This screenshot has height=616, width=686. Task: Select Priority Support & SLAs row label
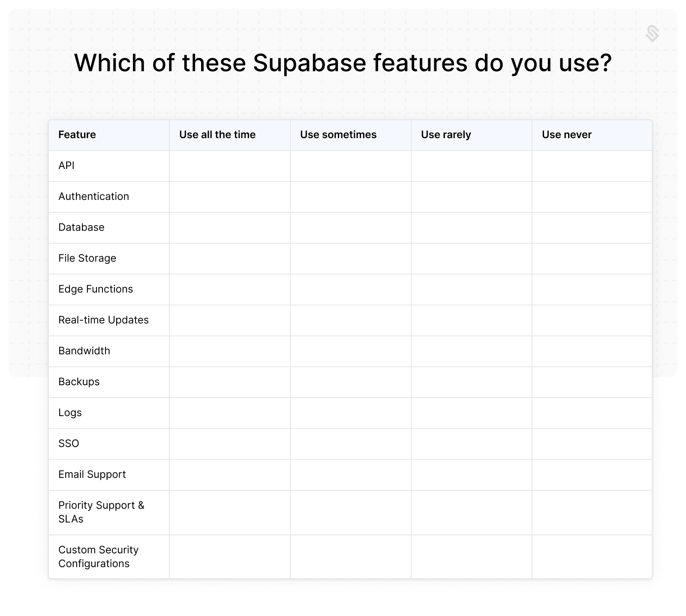pos(101,512)
